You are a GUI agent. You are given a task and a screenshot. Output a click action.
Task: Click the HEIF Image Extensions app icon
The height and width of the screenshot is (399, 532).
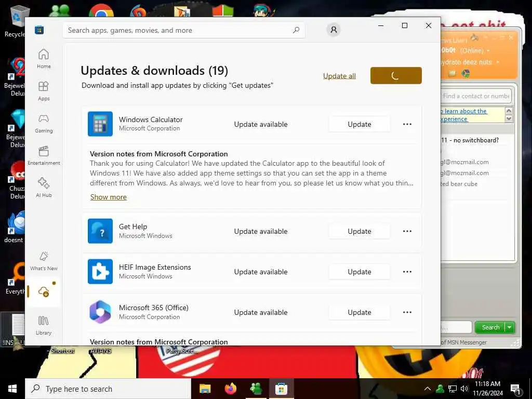100,271
